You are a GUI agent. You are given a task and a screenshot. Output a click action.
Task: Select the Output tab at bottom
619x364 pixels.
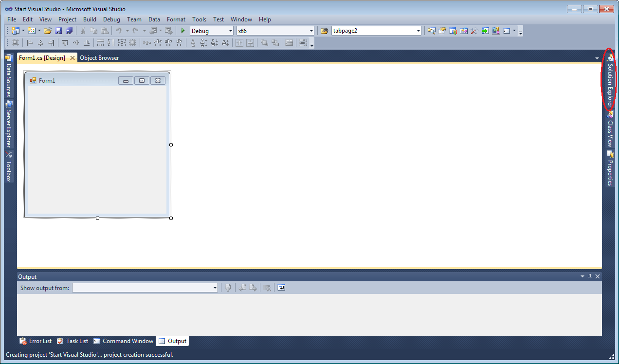pos(172,341)
